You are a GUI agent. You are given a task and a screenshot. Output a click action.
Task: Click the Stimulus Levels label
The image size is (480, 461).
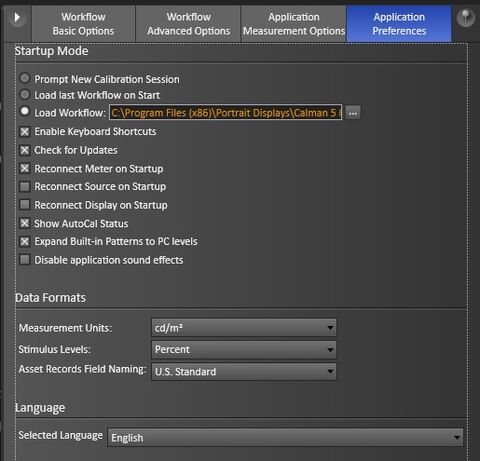(55, 349)
